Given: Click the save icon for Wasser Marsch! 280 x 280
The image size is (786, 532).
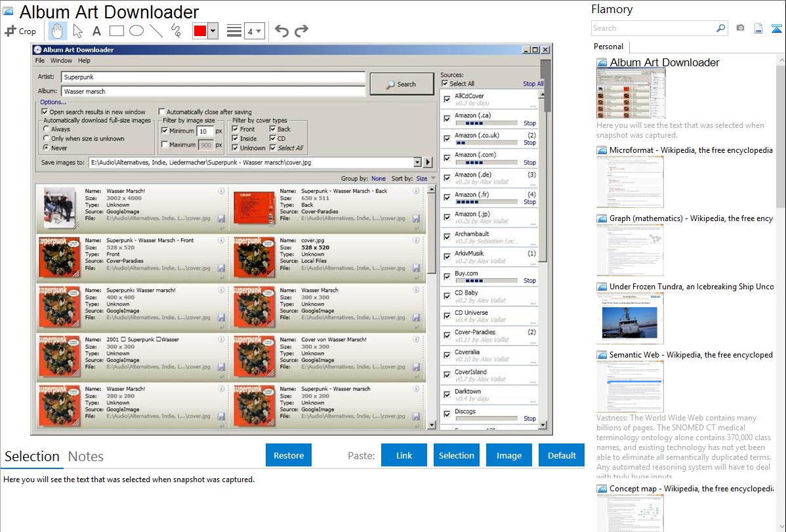Looking at the screenshot, I should [221, 416].
